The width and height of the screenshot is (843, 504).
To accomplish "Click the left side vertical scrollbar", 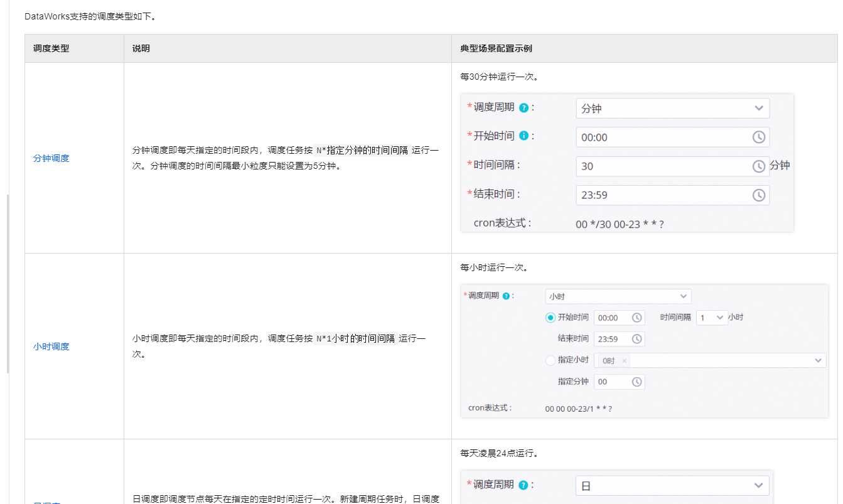I will 8,284.
